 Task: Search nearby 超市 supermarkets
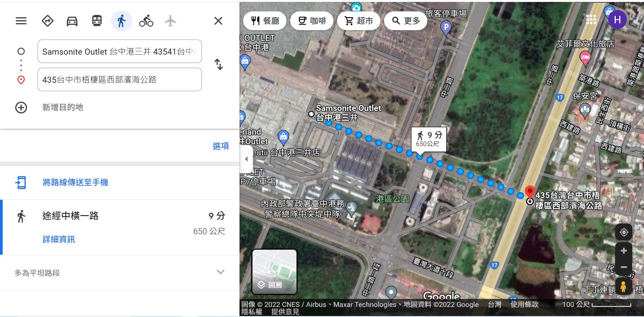click(359, 21)
